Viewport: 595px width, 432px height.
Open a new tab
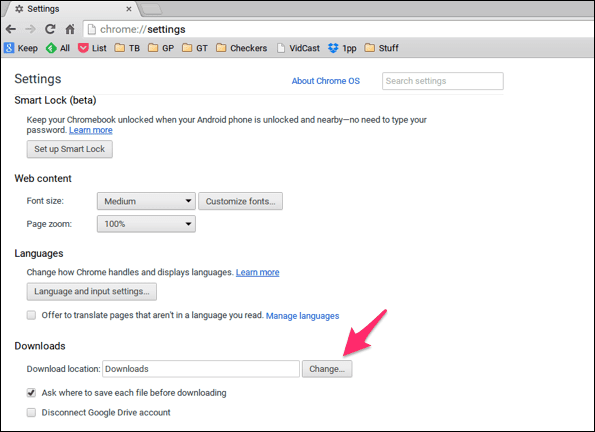152,9
